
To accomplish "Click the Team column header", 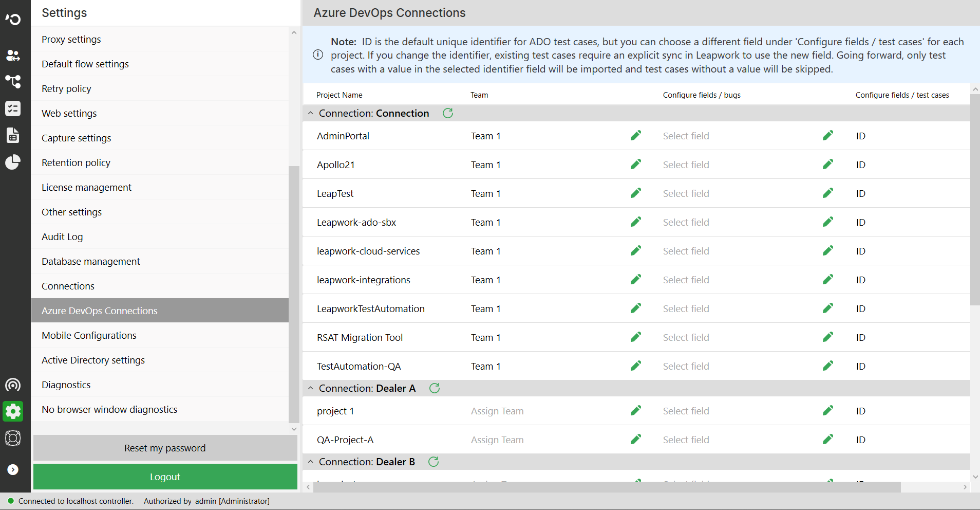I will tap(479, 95).
